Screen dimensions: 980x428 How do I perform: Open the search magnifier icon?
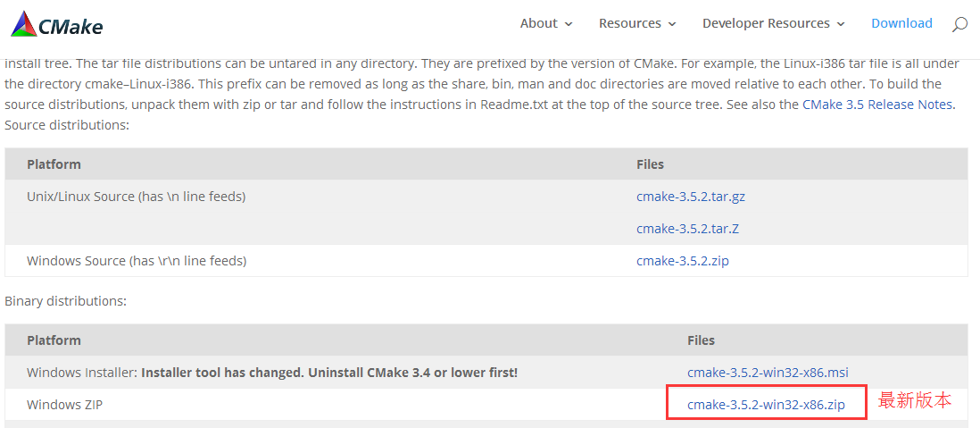959,24
